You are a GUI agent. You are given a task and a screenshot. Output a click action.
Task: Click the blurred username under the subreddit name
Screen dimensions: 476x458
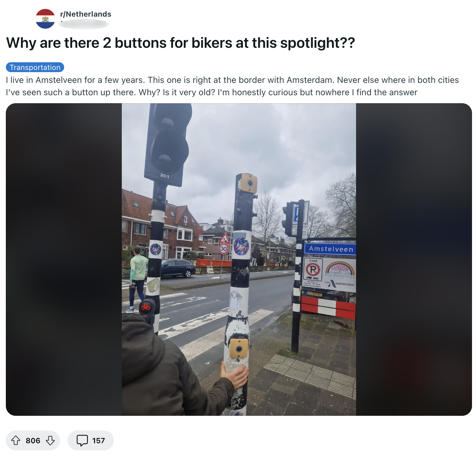pyautogui.click(x=84, y=24)
